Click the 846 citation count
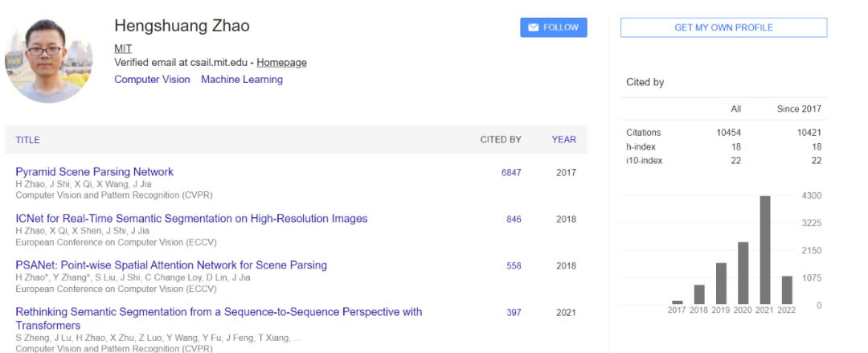 coord(514,219)
